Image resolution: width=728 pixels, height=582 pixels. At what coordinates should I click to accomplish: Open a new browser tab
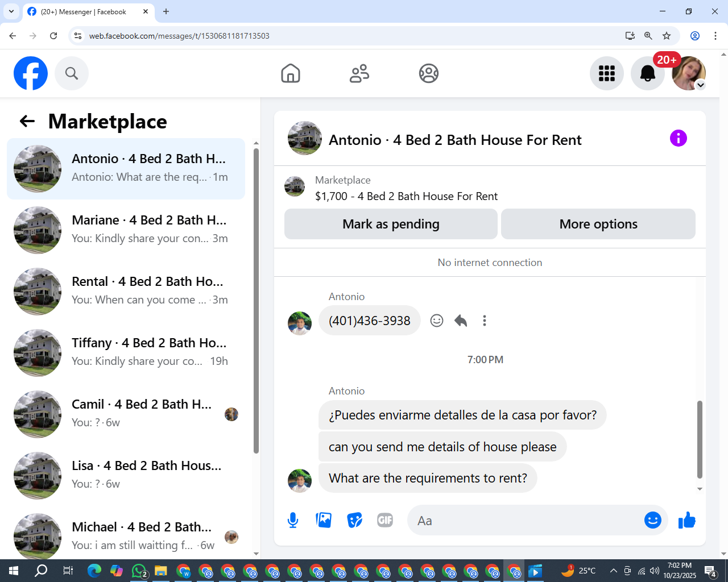[166, 11]
